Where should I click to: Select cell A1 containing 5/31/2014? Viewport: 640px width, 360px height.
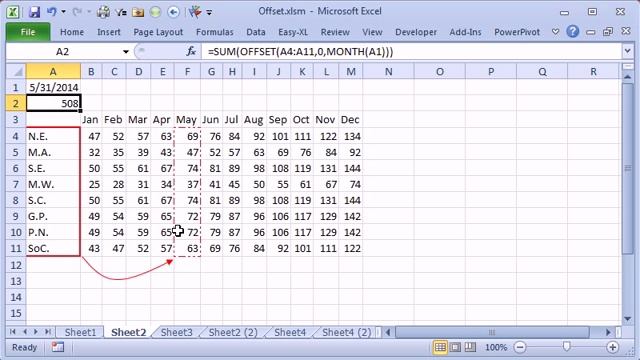tap(53, 87)
